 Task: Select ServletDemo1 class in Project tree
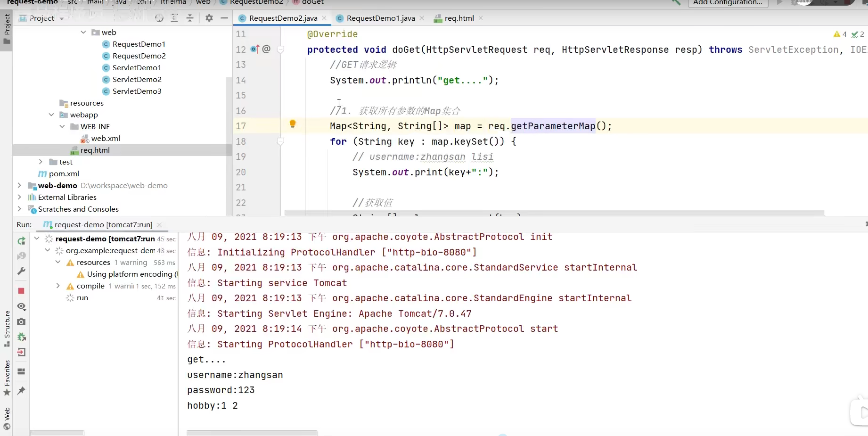[x=137, y=67]
